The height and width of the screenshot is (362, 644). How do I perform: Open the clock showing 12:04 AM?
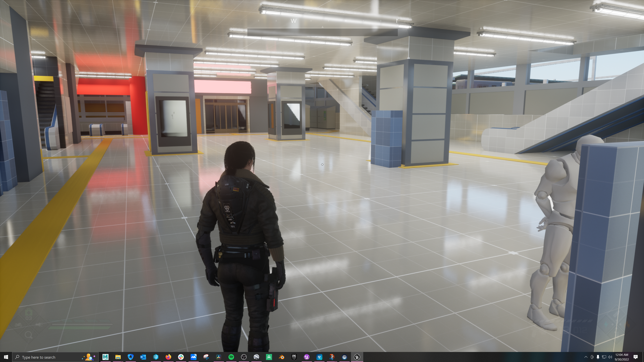(622, 357)
